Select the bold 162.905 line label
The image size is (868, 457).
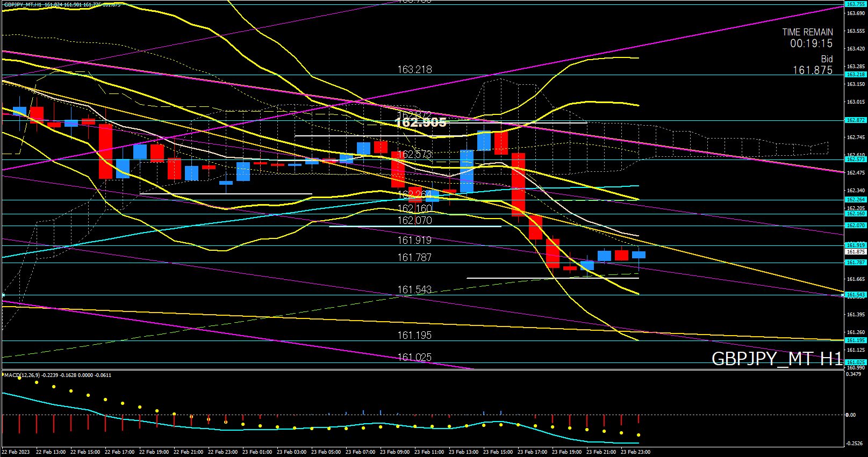click(x=420, y=123)
